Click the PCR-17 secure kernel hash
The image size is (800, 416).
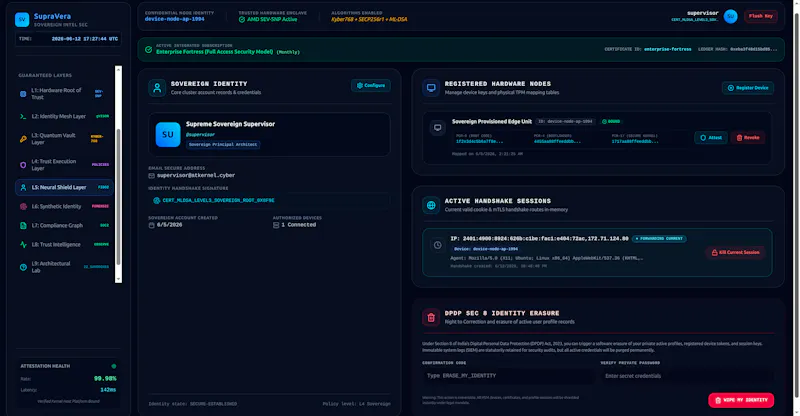pyautogui.click(x=635, y=141)
